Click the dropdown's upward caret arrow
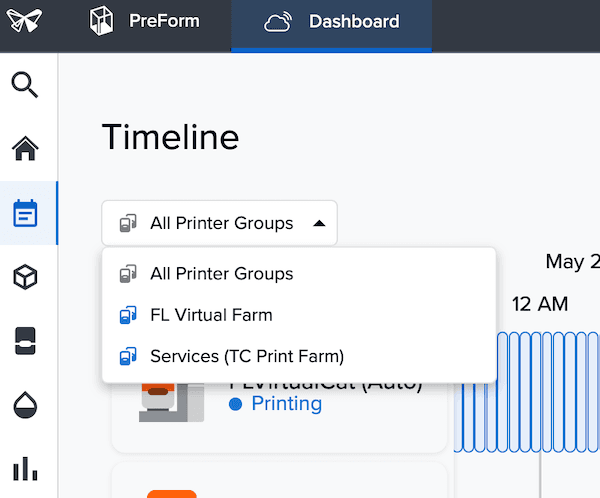This screenshot has height=498, width=600. coord(319,224)
